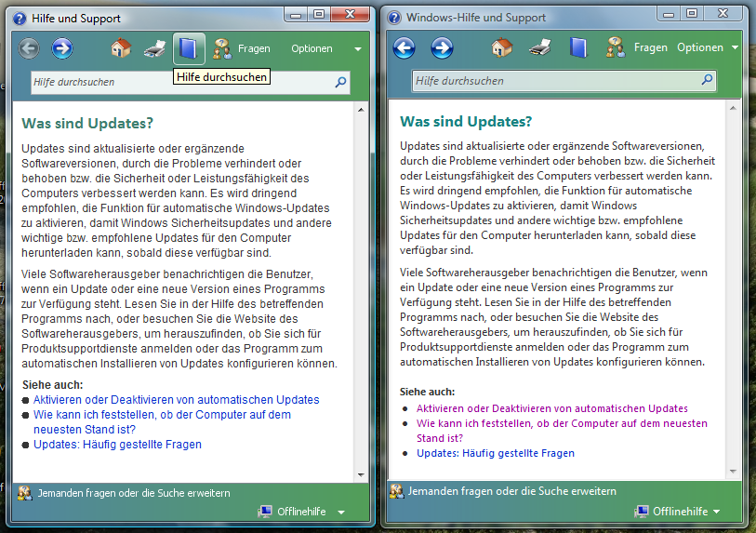Viewport: 756px width, 533px height.
Task: Click the ask-someone people icon at left window bottom
Action: (x=25, y=493)
